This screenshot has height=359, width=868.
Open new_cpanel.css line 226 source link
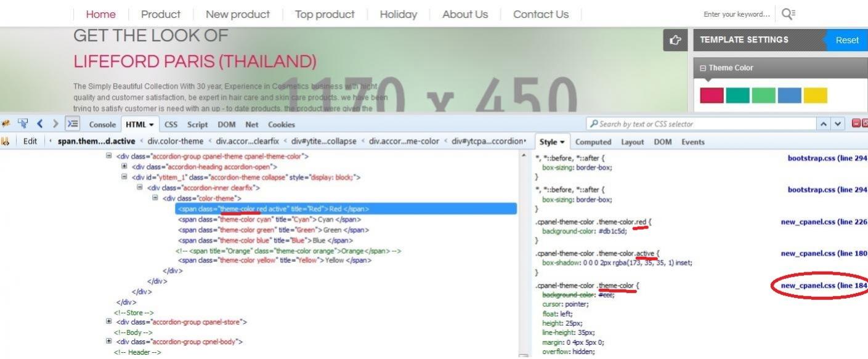(x=824, y=222)
